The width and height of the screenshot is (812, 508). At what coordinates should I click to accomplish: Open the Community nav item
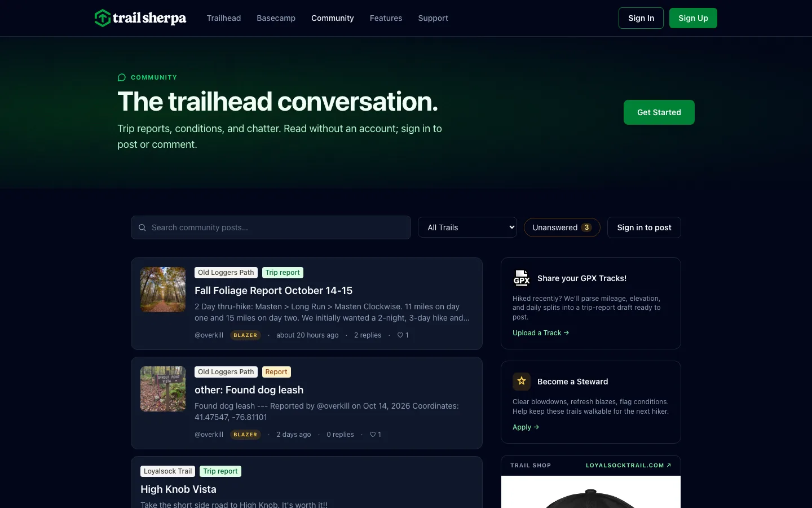tap(333, 18)
